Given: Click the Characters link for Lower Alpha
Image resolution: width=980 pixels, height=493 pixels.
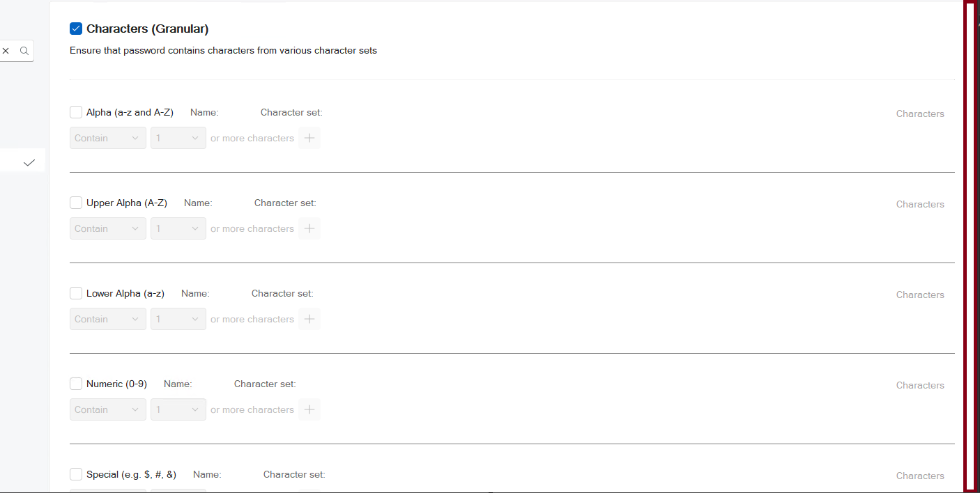Looking at the screenshot, I should point(920,295).
